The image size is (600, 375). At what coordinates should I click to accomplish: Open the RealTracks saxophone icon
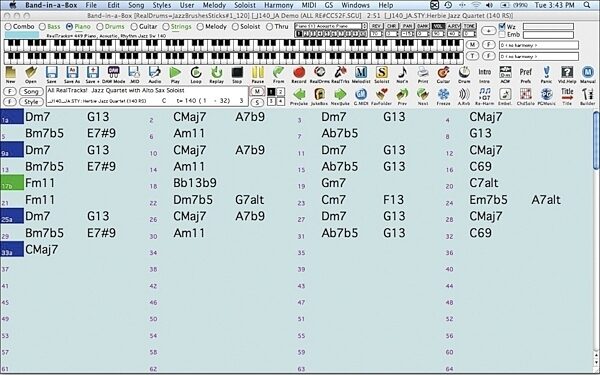(x=340, y=74)
